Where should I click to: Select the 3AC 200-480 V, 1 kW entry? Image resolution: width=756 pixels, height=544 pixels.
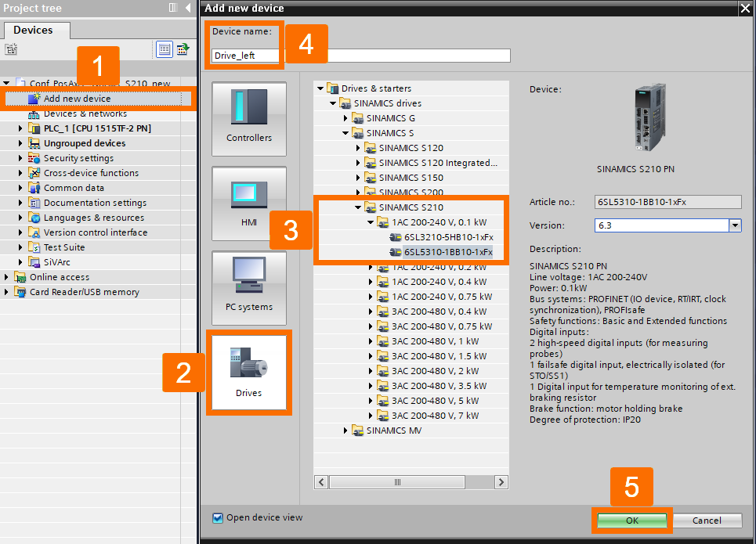[x=435, y=341]
